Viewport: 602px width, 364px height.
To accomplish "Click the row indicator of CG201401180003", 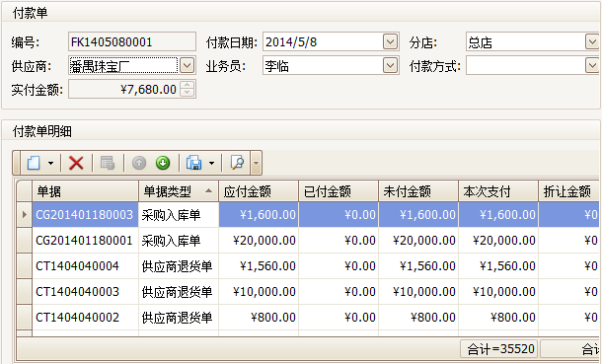I will point(25,214).
